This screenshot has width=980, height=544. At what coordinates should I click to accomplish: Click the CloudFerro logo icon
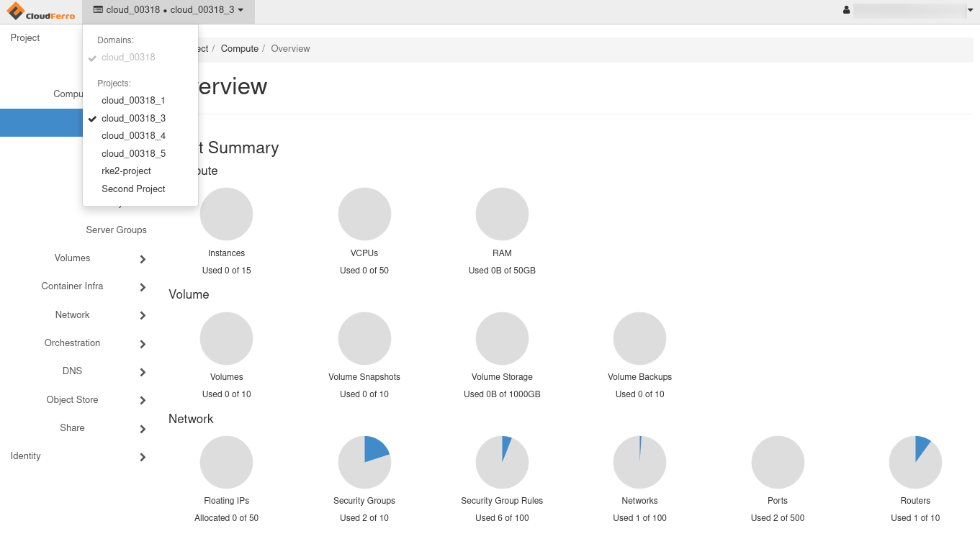15,12
